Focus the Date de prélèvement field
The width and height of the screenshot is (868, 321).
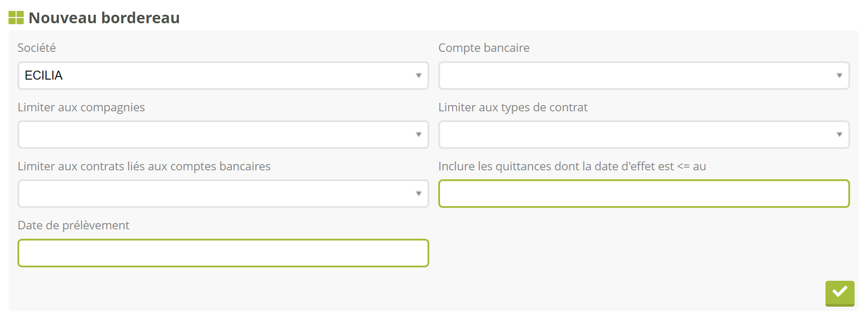223,253
